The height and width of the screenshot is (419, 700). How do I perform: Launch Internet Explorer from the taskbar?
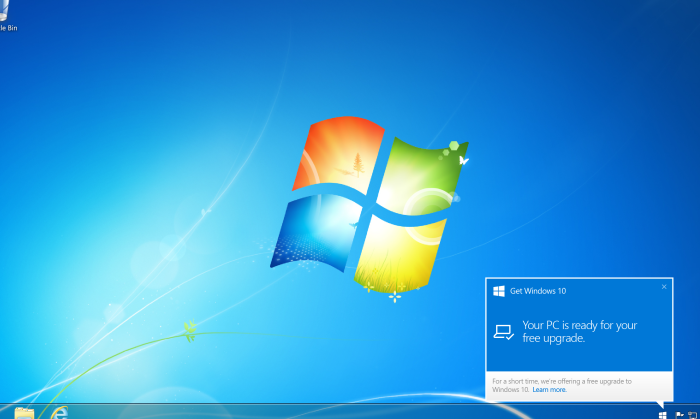point(59,413)
